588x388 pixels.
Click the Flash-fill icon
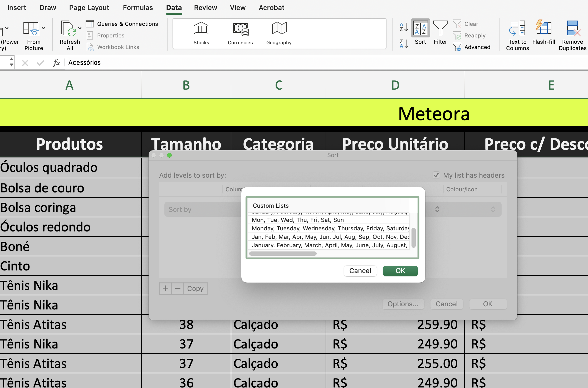coord(543,27)
